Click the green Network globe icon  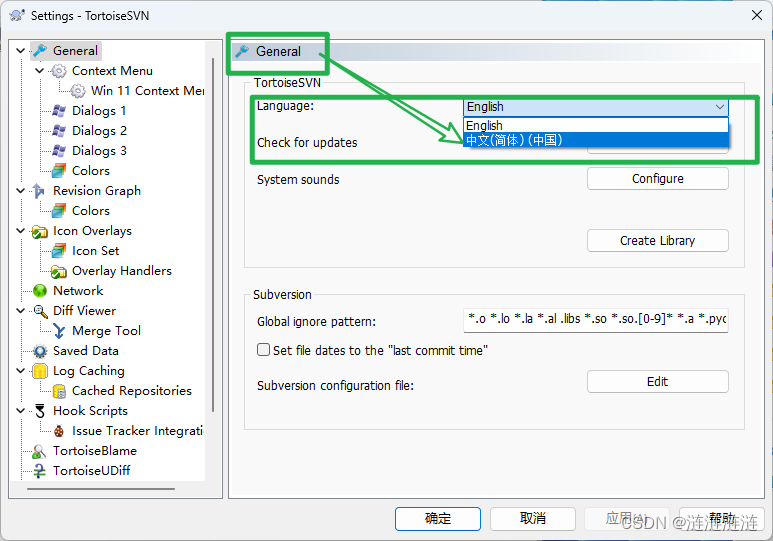(x=39, y=291)
